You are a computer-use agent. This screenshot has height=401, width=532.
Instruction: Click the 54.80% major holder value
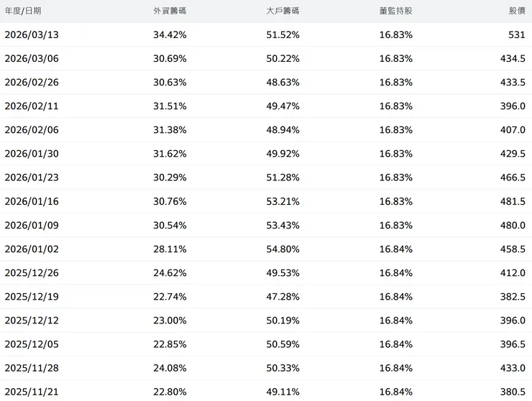pyautogui.click(x=283, y=249)
